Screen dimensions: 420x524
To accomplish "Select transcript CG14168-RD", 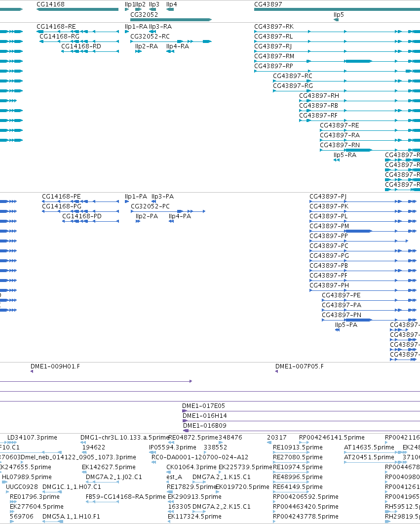I will (x=81, y=46).
